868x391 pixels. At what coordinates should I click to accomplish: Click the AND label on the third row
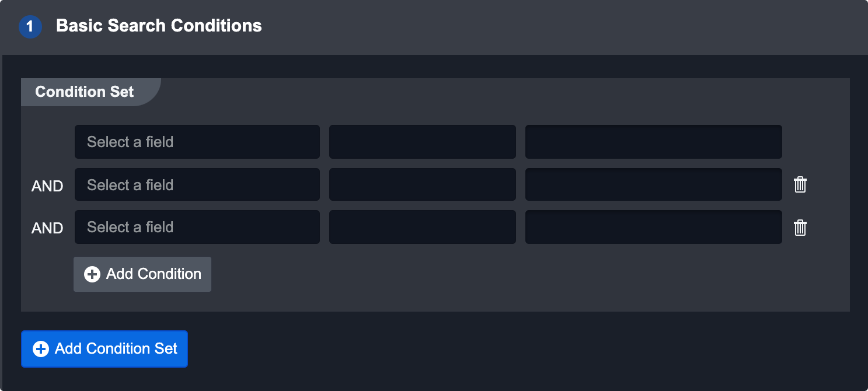click(x=47, y=228)
